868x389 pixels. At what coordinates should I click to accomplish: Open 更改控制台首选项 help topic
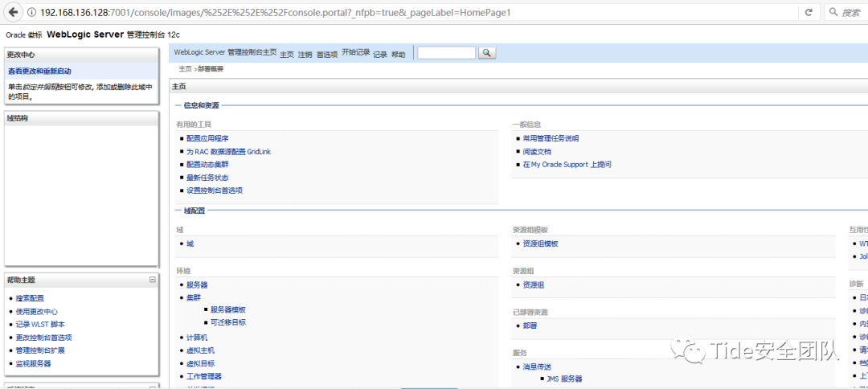point(43,338)
